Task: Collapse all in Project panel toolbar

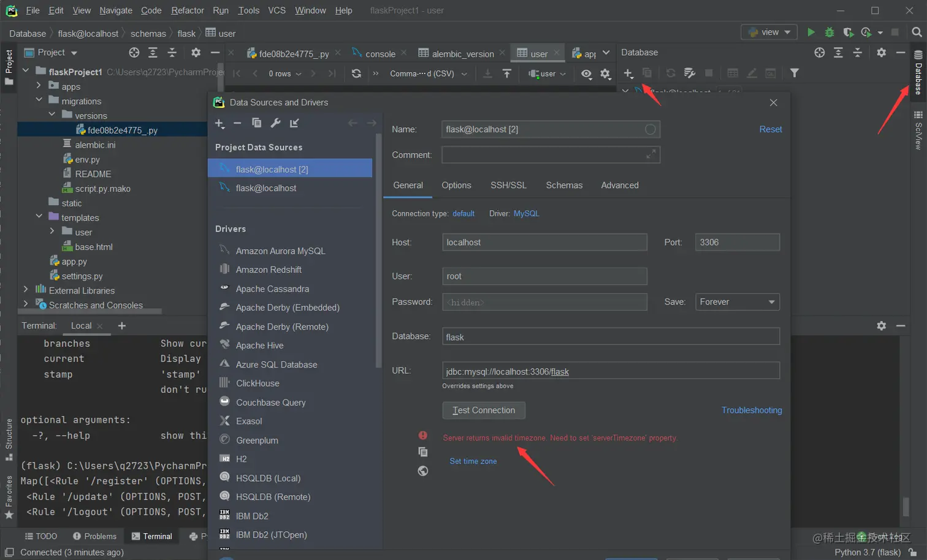Action: 172,53
